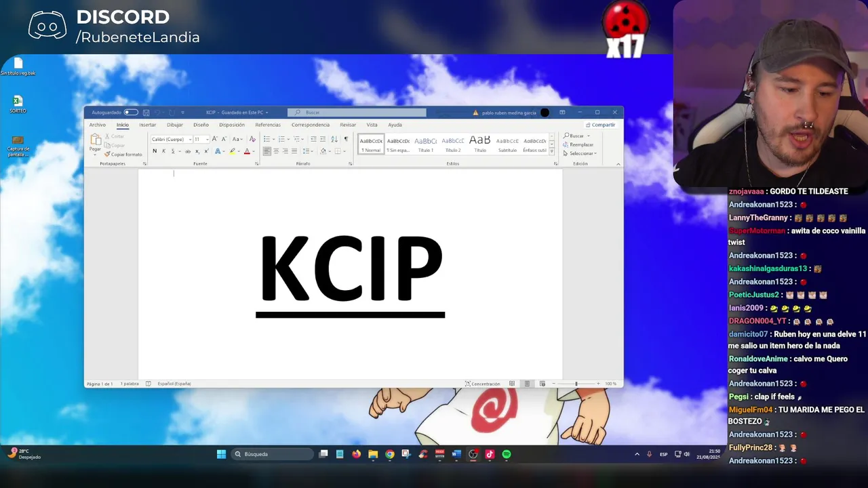Switch to the Vista tab
868x488 pixels.
point(372,125)
